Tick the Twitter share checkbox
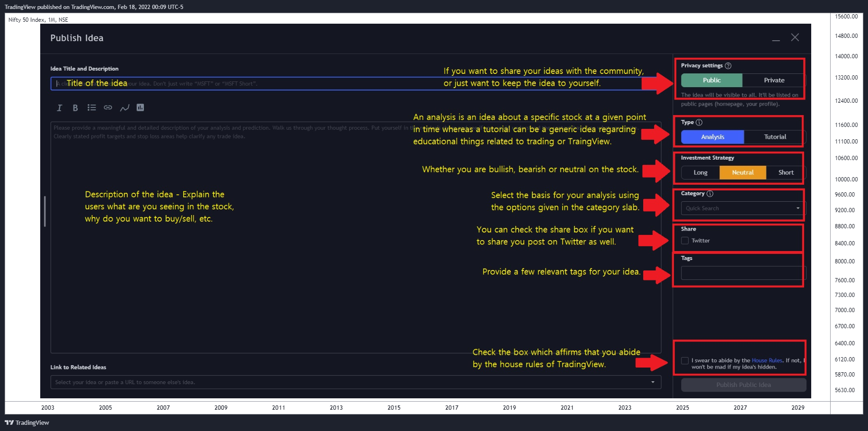Screen dimensions: 868x431 click(685, 241)
